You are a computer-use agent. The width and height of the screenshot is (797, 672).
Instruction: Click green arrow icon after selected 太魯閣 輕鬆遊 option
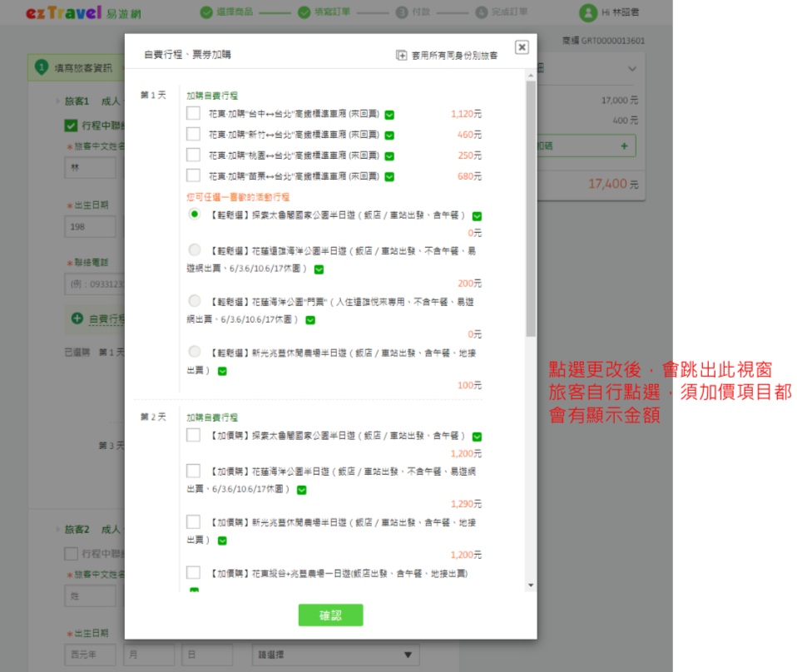478,216
